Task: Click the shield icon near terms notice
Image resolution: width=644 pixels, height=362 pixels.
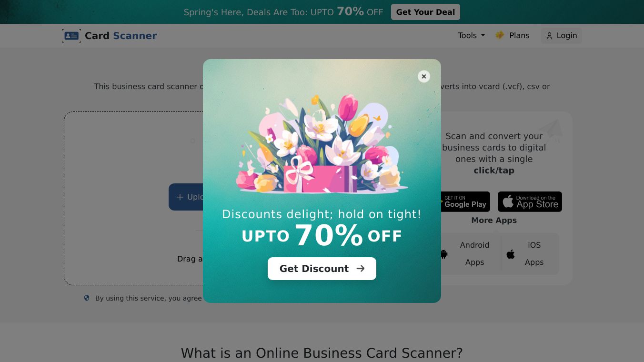Action: click(87, 298)
